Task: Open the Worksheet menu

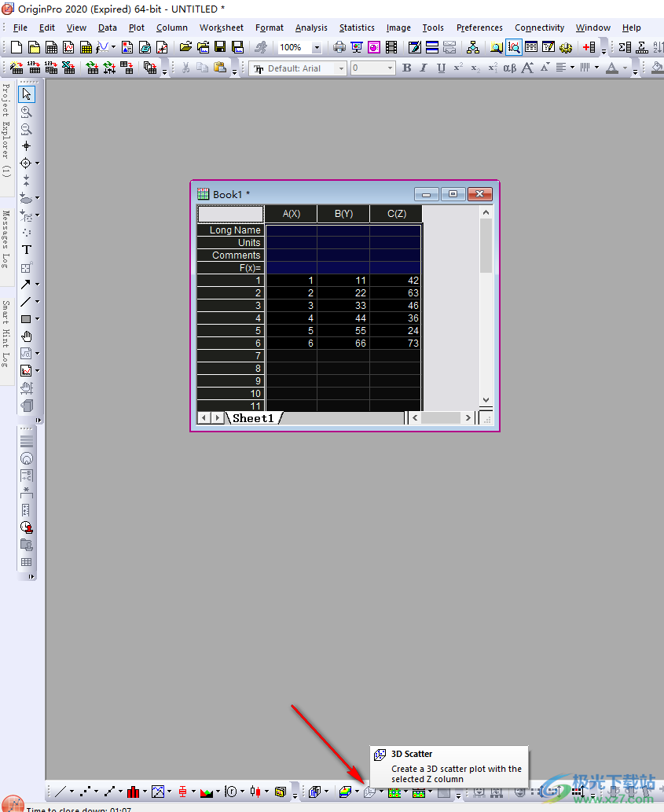Action: [221, 28]
